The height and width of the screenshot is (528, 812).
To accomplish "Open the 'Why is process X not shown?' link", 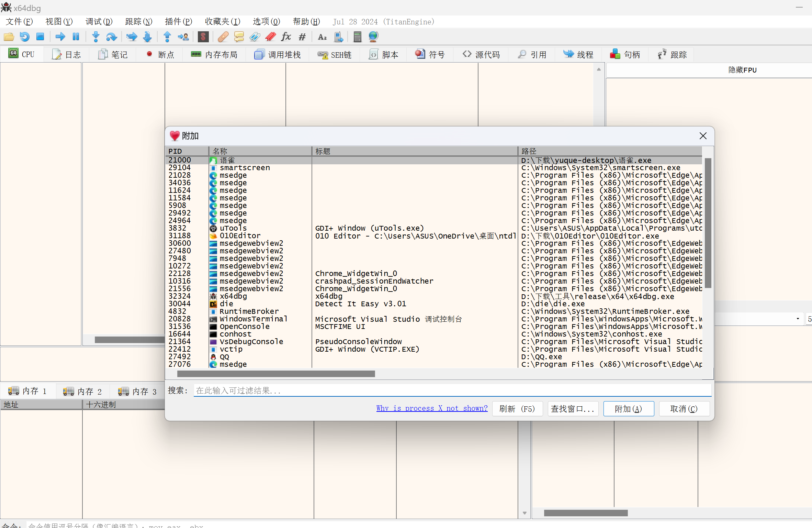I will (x=432, y=408).
